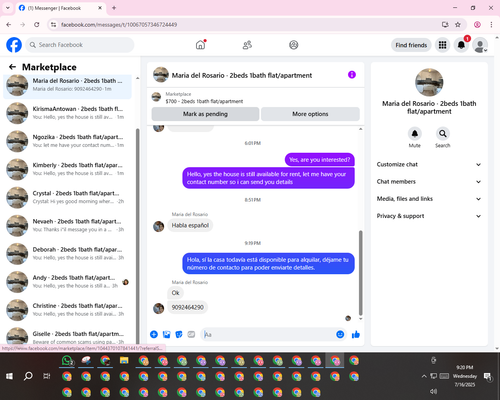This screenshot has width=500, height=400.
Task: Open more actions plus icon in composer
Action: tap(154, 334)
